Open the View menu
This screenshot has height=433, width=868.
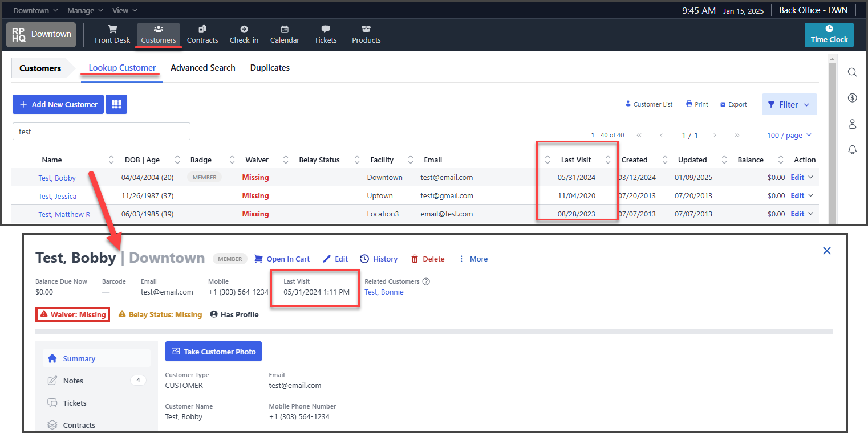click(x=125, y=10)
